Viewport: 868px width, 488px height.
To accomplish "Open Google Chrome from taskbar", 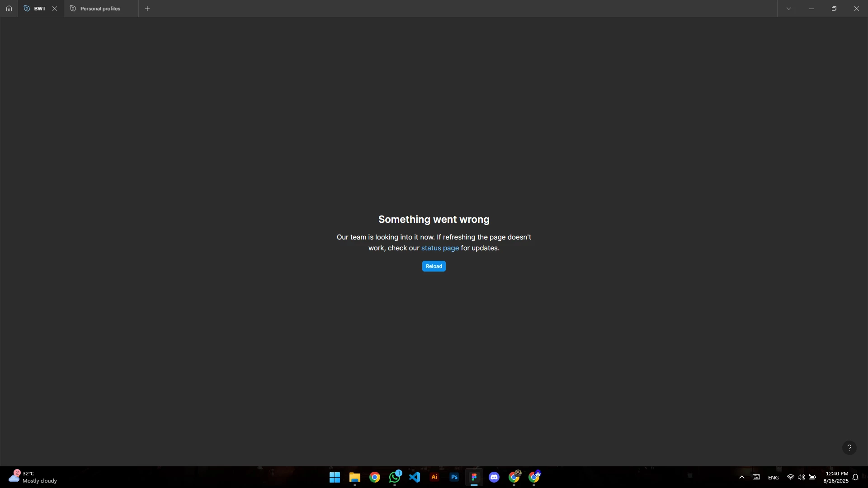I will [374, 477].
